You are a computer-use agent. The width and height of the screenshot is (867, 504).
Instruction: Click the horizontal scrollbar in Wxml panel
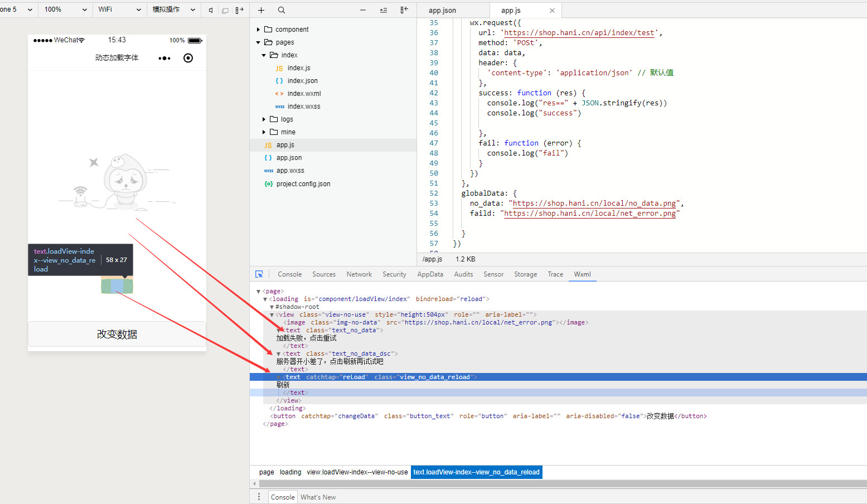558,483
